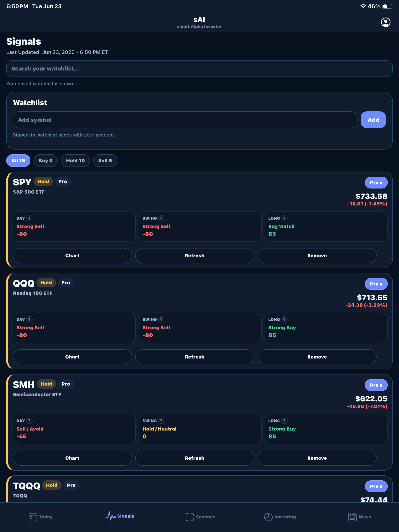Select the Sell 5 filter

pos(105,160)
